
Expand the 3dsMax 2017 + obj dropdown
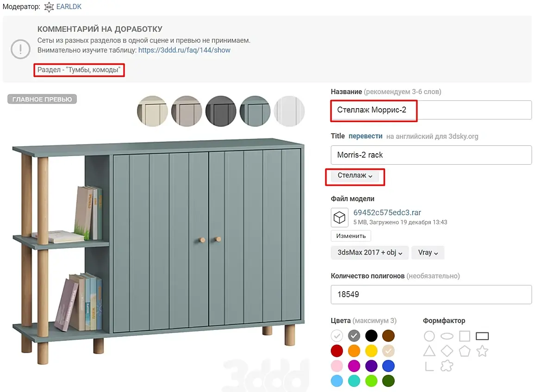[x=370, y=253]
